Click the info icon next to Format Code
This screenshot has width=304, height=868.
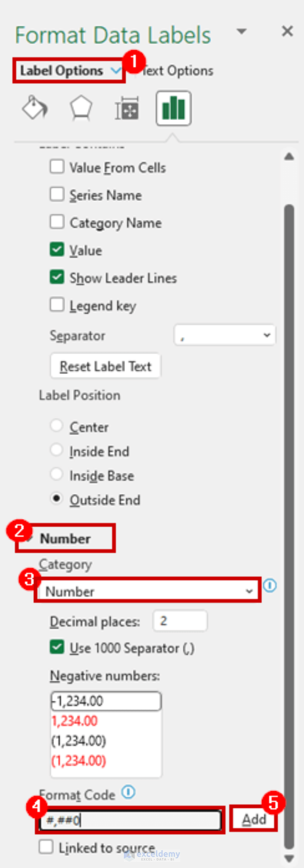click(x=128, y=792)
